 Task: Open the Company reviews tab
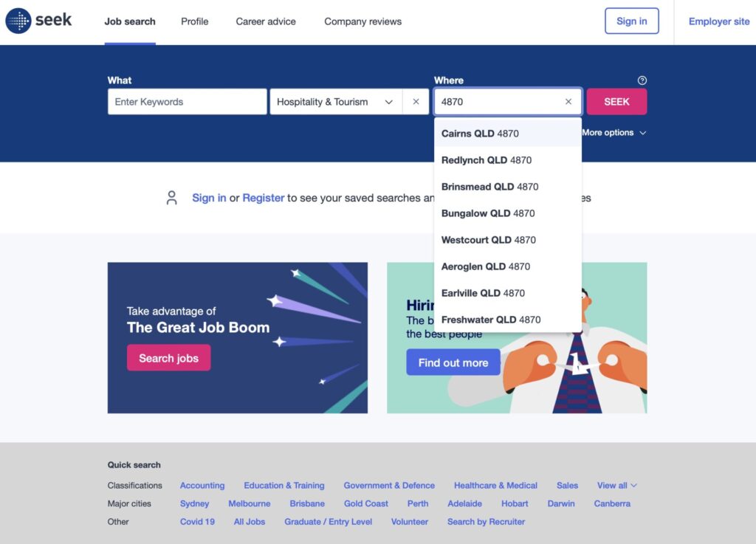click(x=362, y=21)
